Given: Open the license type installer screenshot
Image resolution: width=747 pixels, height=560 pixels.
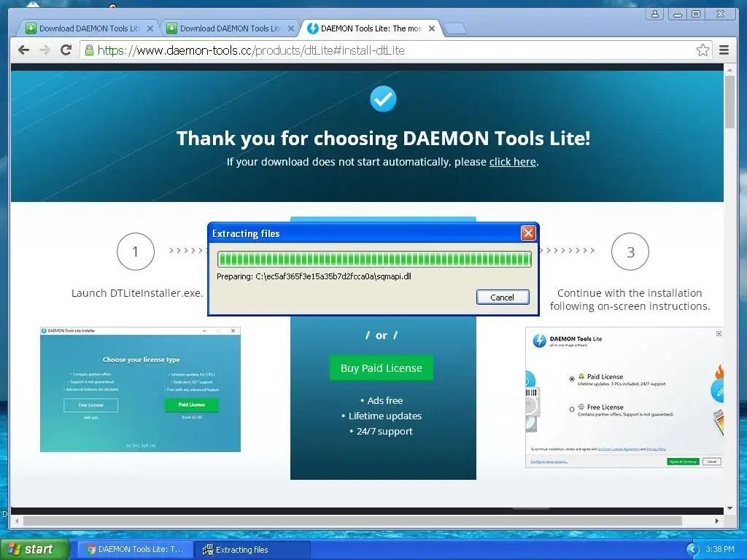Looking at the screenshot, I should [141, 389].
